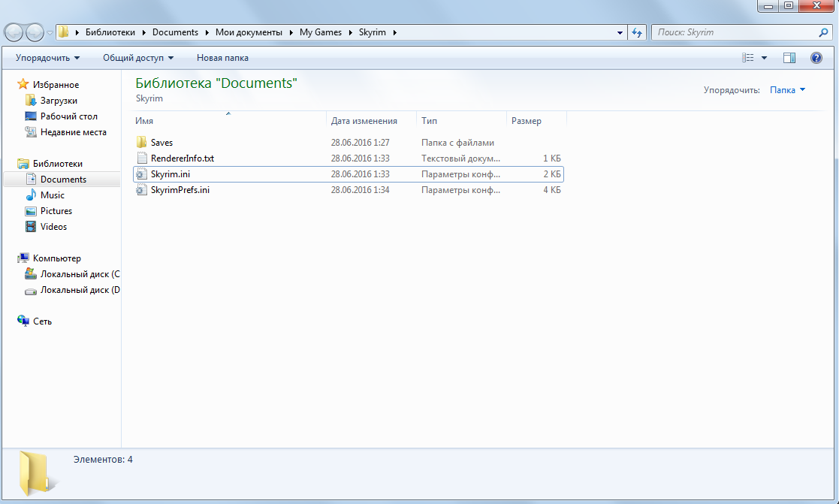Select the Saves folder name
The height and width of the screenshot is (504, 839).
click(161, 142)
